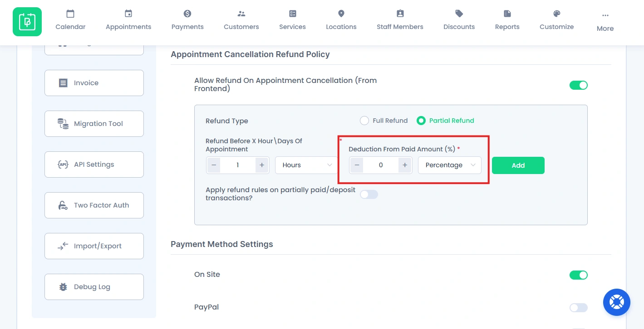Disable refund on appointment cancellation toggle

click(x=579, y=85)
